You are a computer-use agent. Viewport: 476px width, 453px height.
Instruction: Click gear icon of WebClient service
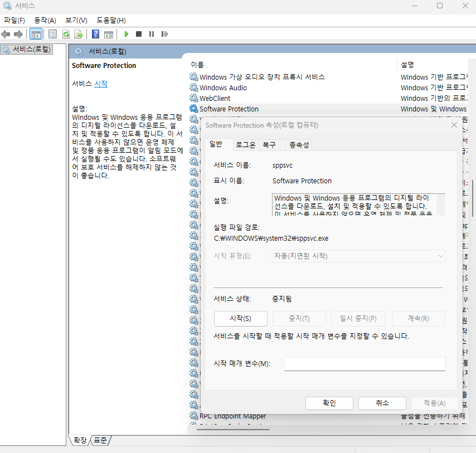pos(193,98)
